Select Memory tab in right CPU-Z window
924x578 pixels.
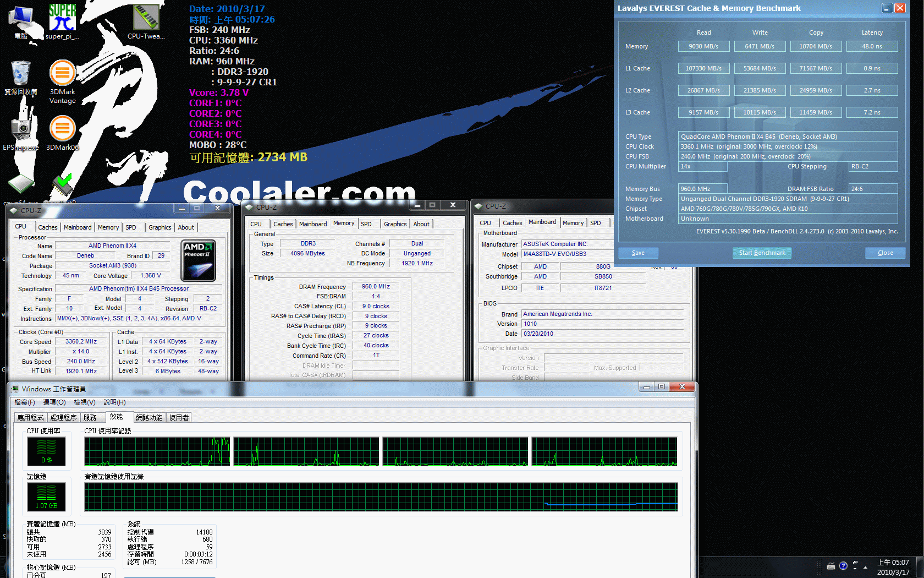coord(573,223)
